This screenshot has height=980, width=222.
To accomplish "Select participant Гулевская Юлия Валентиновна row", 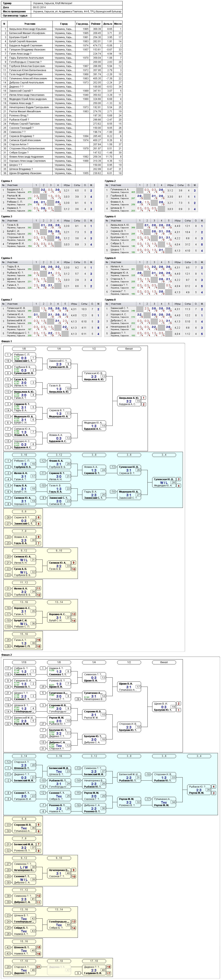I will (x=62, y=70).
